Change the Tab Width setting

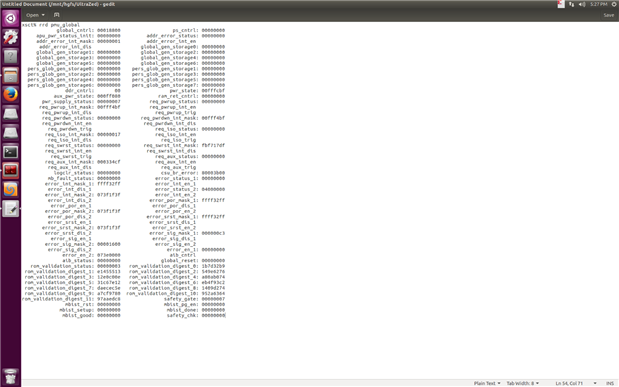click(523, 383)
